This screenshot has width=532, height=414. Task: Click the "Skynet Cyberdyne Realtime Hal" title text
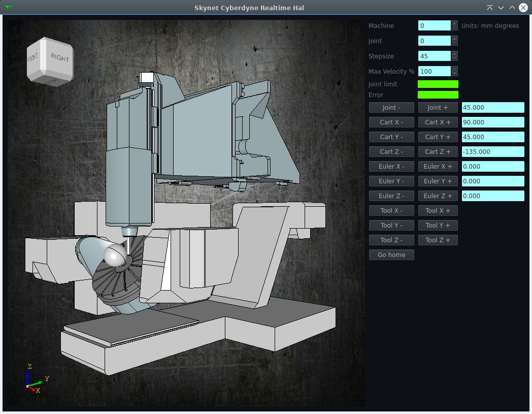249,8
